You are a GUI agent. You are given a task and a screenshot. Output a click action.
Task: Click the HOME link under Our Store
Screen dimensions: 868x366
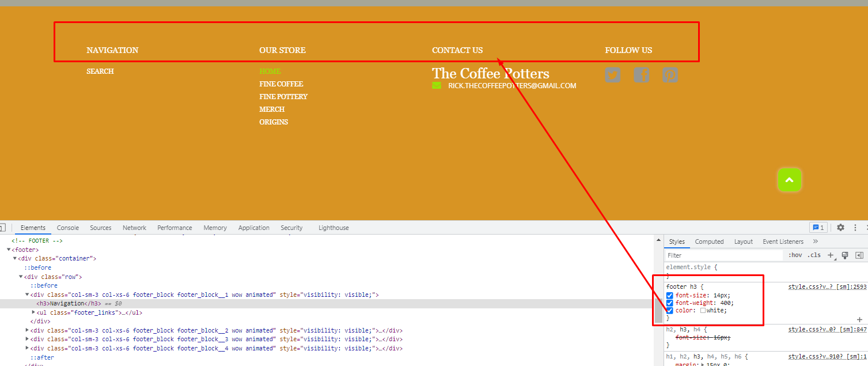pyautogui.click(x=270, y=71)
